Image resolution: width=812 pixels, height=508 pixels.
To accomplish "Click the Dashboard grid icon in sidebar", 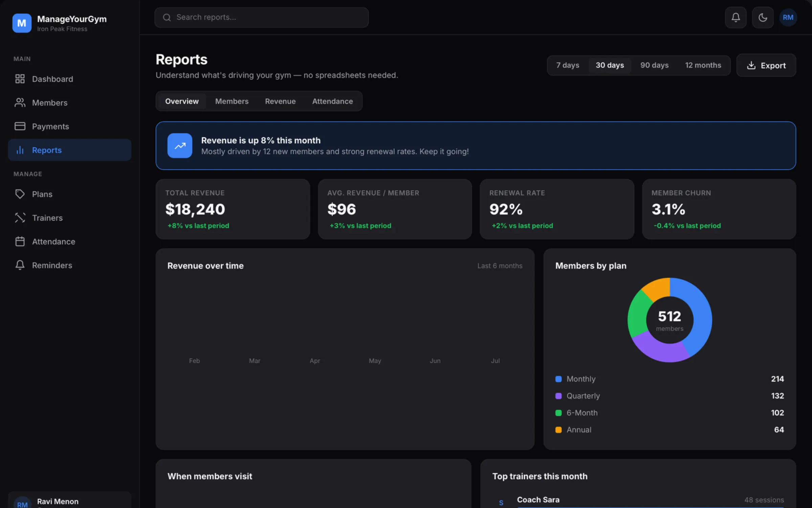I will [x=20, y=79].
